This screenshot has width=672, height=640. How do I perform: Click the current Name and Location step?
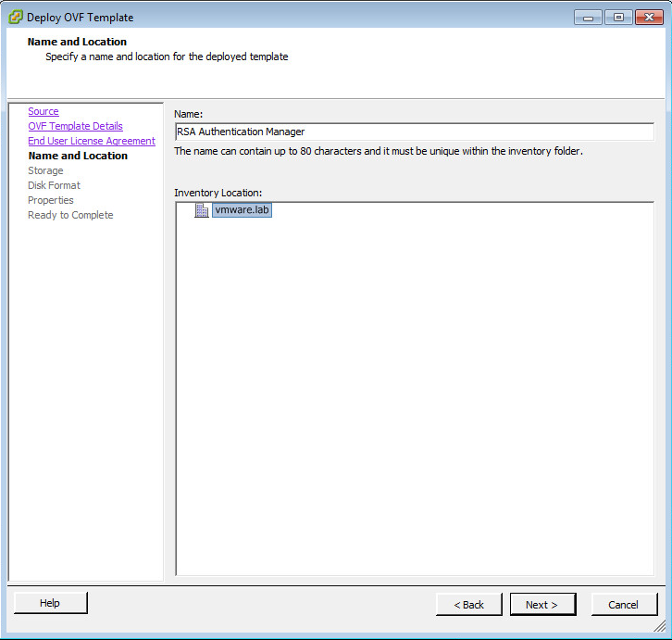coord(78,156)
